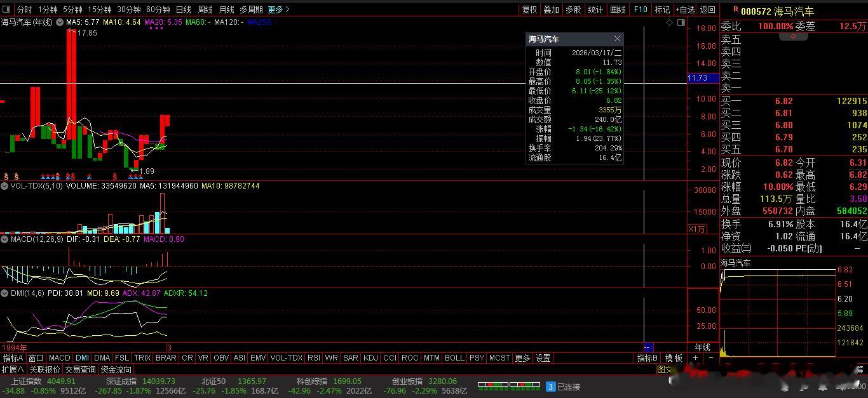Switch to 月线 chart period
868x398 pixels.
(x=226, y=10)
